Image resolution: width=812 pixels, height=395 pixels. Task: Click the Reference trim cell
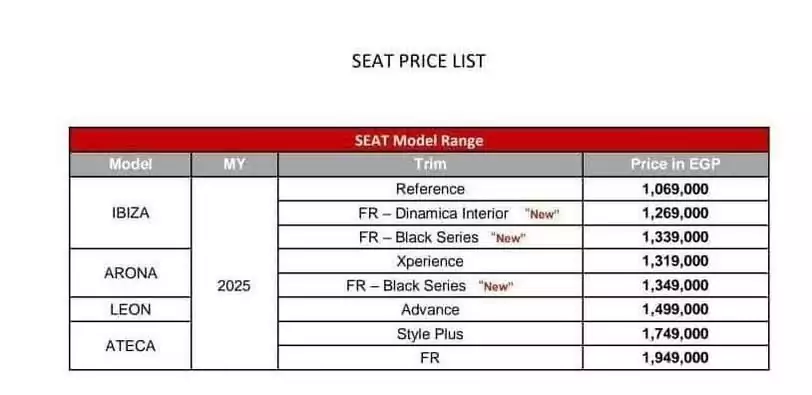pyautogui.click(x=430, y=189)
